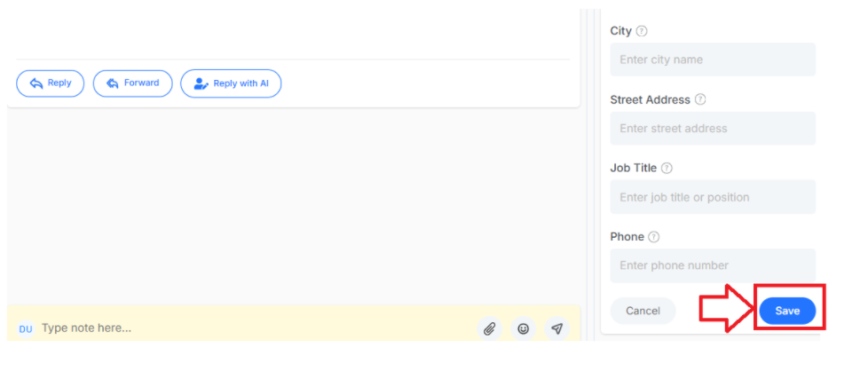Cancel the contact edits
Viewport: 868px width, 371px height.
point(643,312)
